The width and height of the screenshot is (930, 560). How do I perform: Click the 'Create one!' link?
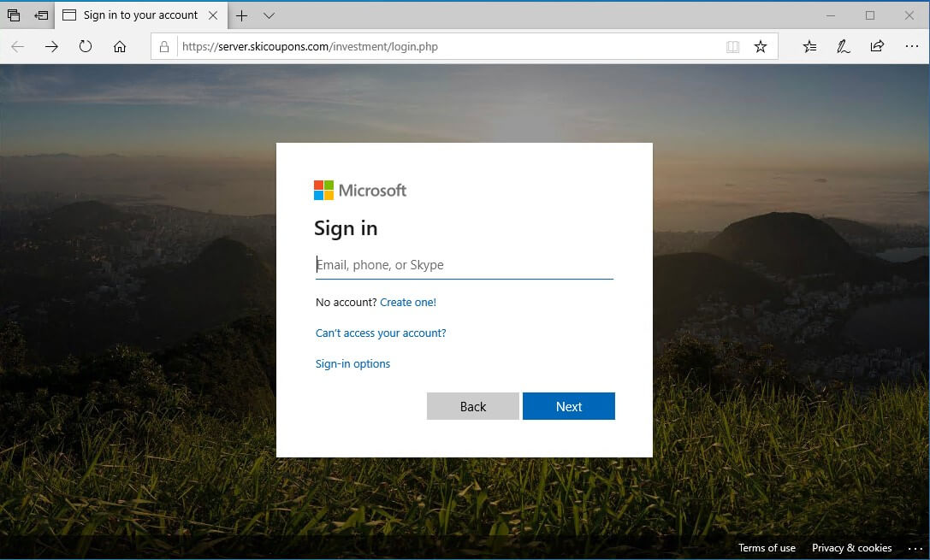point(408,302)
